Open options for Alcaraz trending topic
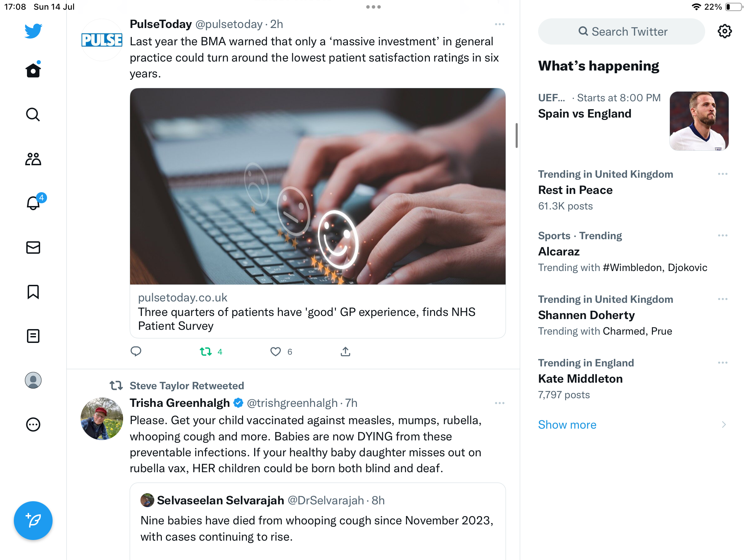This screenshot has height=560, width=747. click(722, 236)
